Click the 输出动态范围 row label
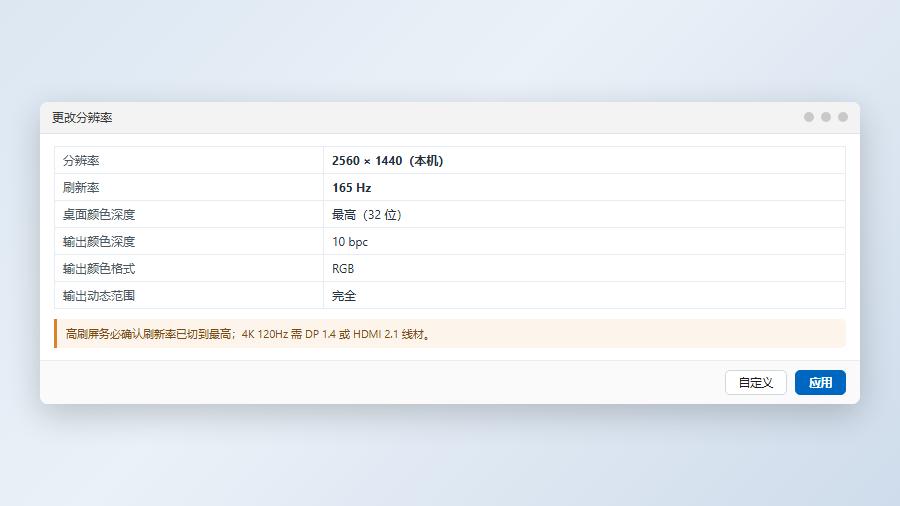Image resolution: width=900 pixels, height=506 pixels. coord(99,295)
